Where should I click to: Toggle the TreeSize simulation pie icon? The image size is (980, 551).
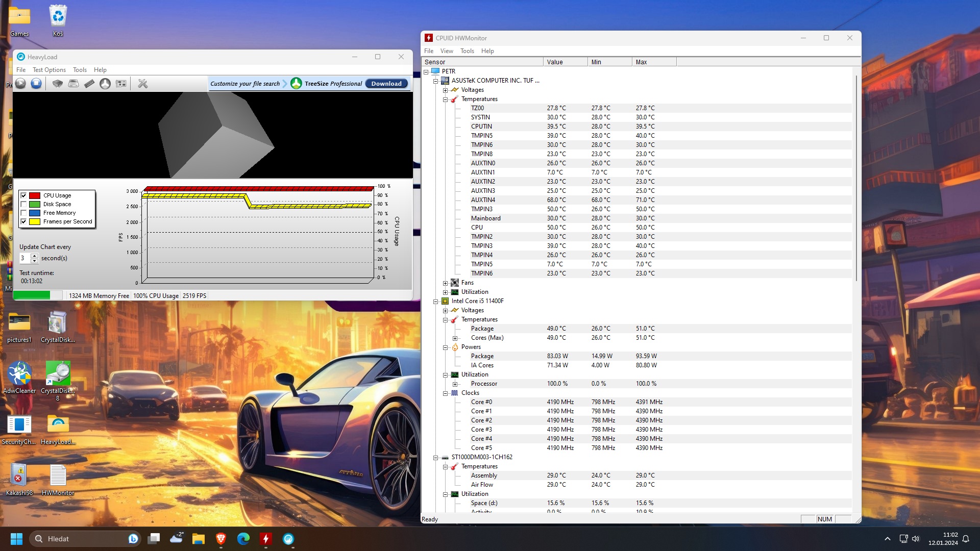pyautogui.click(x=105, y=84)
